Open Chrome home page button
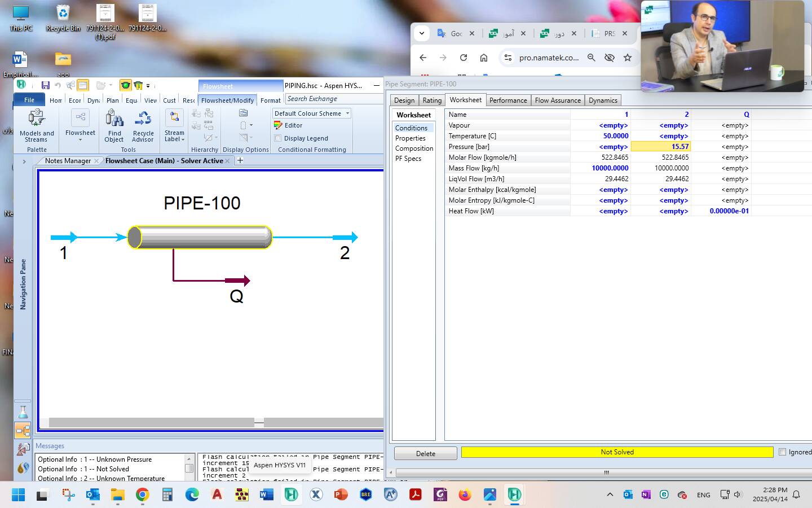Screen dimensions: 812x508 coord(484,58)
